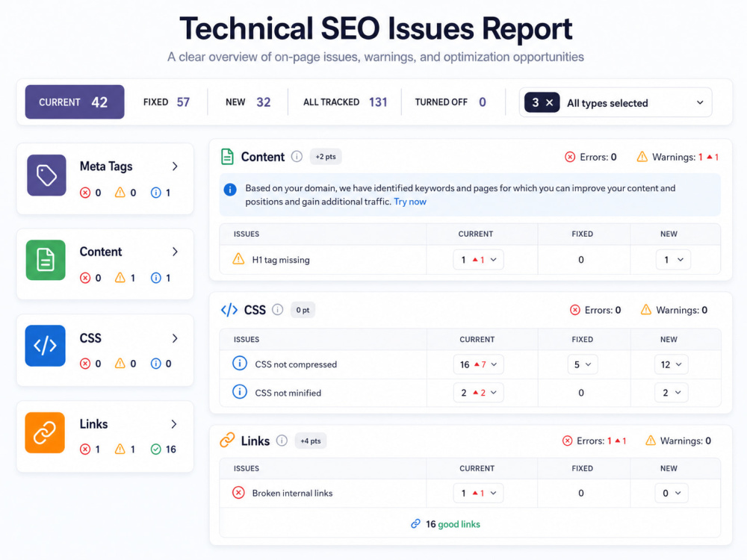Click the Errors icon in CSS panel header

pyautogui.click(x=575, y=310)
